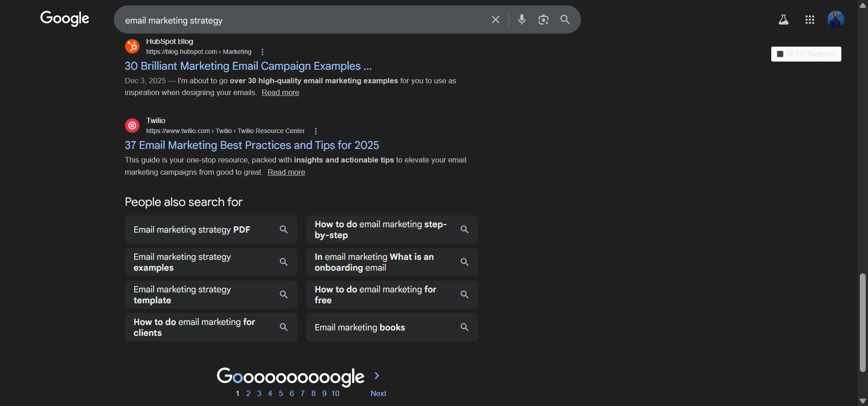Open 37 Email Marketing Best Practices link

[252, 145]
